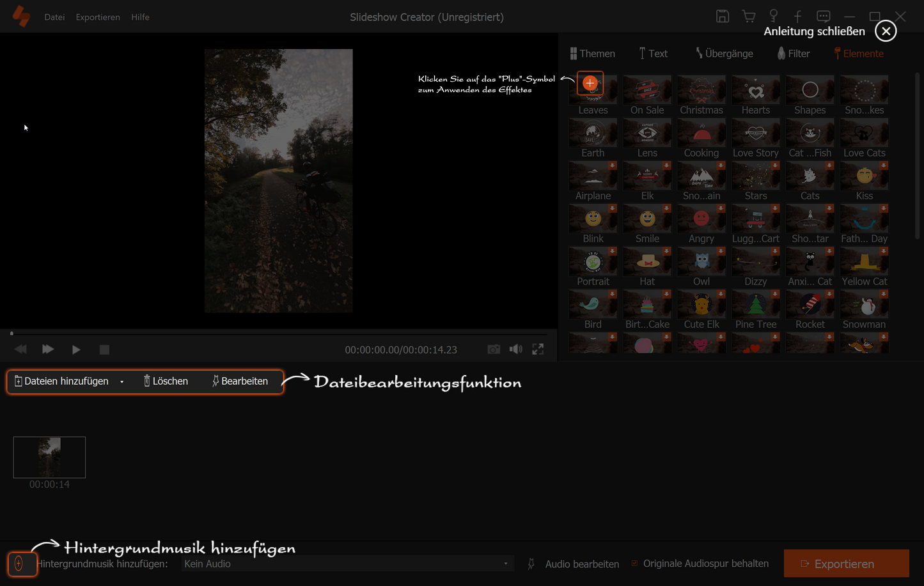
Task: Switch to the Übergänge tab
Action: pos(724,54)
